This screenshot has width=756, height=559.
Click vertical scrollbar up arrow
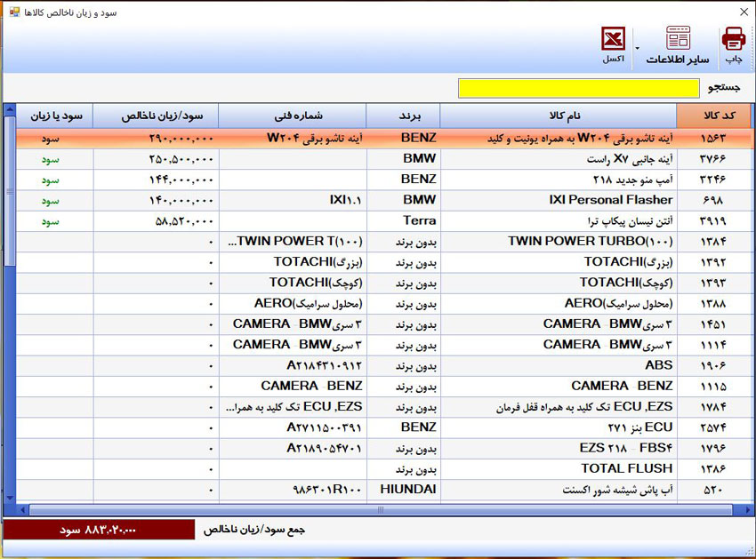coord(9,111)
